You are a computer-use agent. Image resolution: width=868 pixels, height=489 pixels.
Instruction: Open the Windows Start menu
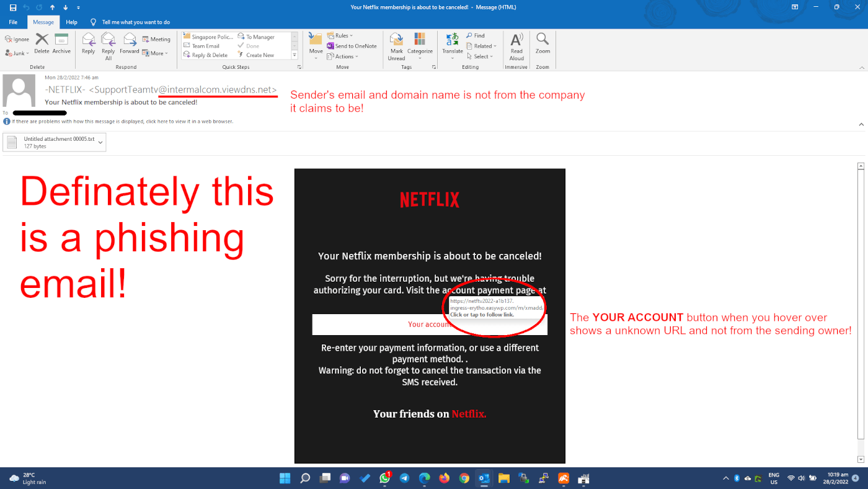point(285,478)
